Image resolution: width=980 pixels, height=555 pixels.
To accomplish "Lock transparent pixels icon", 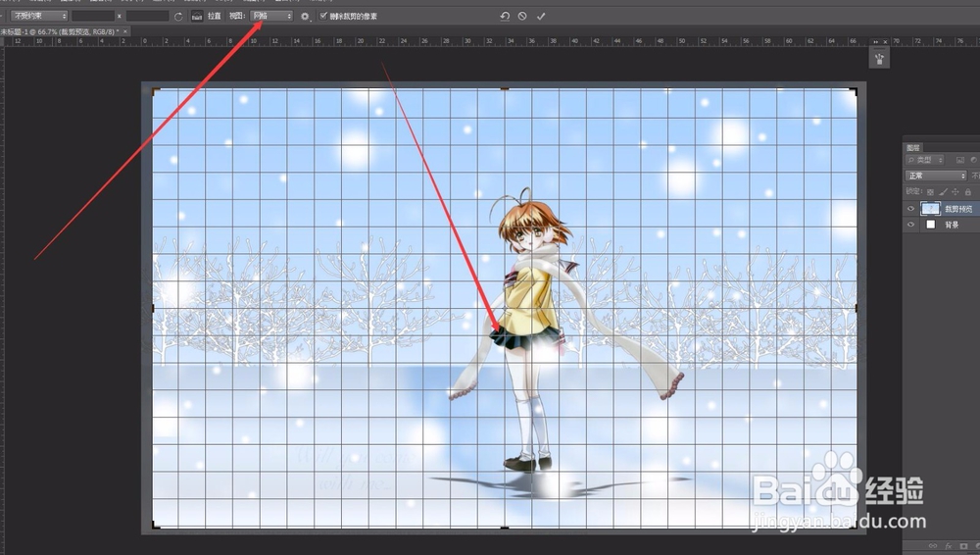I will pos(931,192).
